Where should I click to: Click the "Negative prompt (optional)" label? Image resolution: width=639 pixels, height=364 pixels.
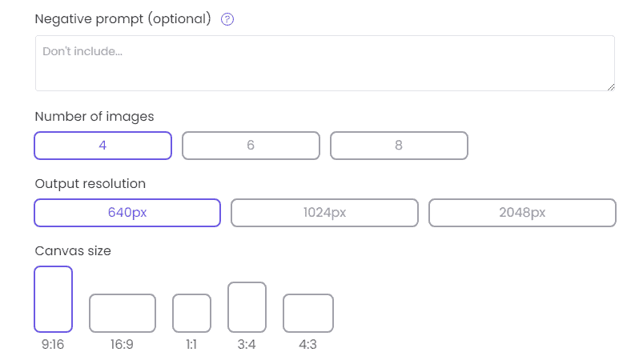point(123,18)
